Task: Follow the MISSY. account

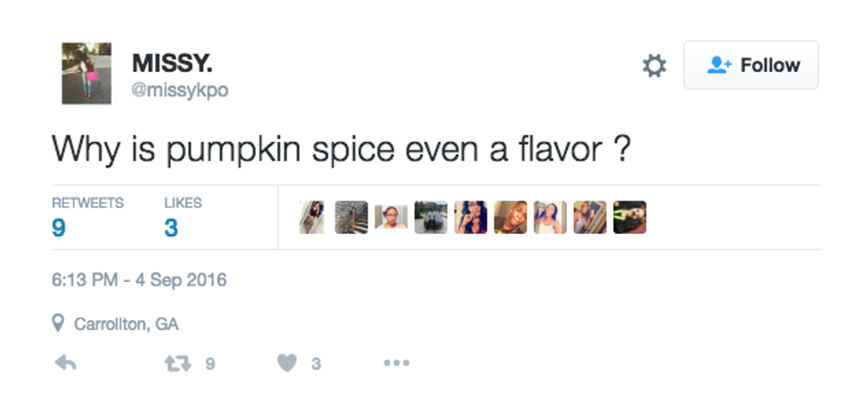Action: tap(751, 66)
